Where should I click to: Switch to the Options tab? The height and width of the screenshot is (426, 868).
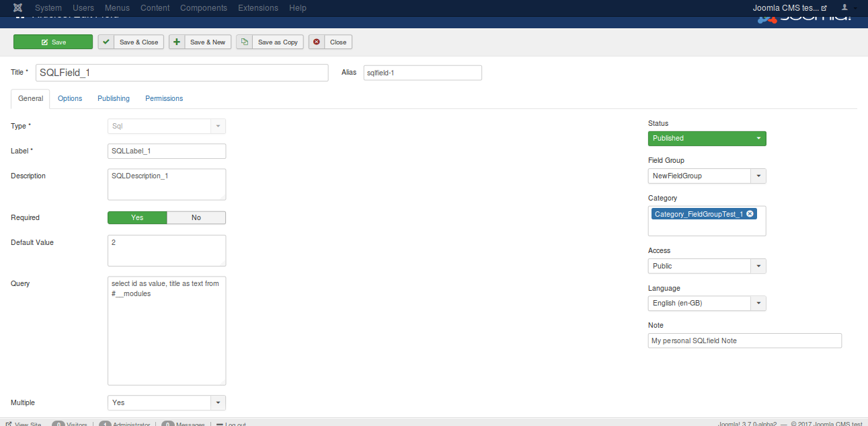coord(70,98)
